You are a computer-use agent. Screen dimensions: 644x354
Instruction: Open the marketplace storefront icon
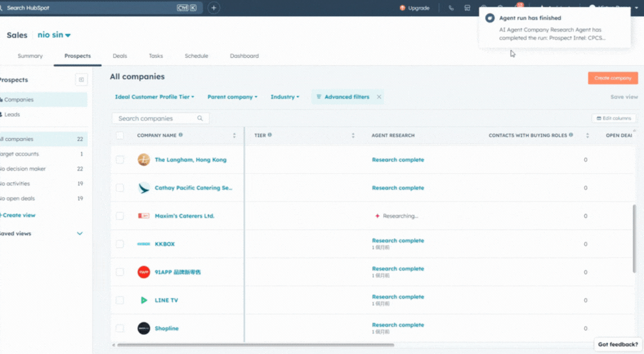coord(467,8)
